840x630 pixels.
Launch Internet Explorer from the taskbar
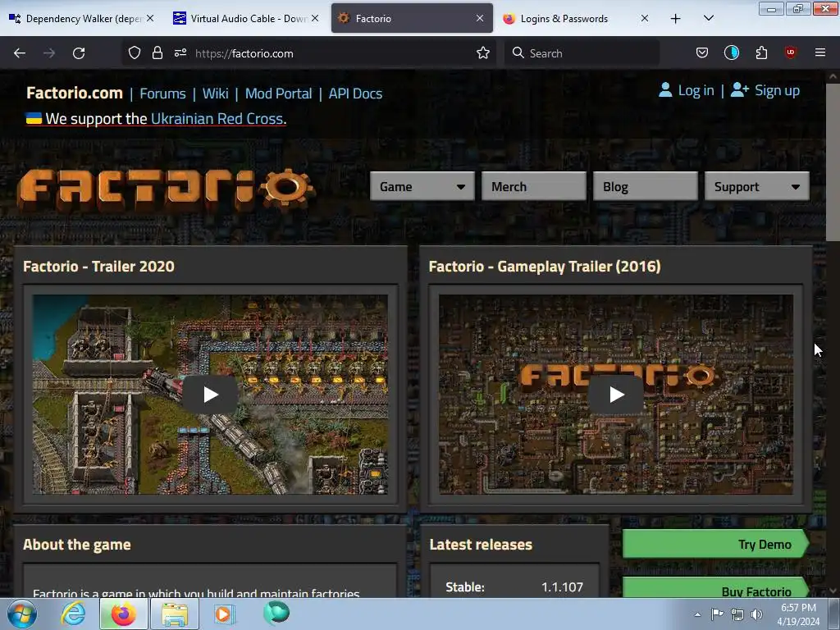point(73,614)
